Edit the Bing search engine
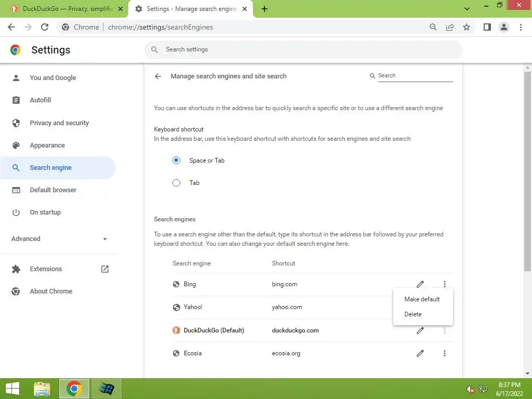The image size is (532, 399). tap(420, 284)
